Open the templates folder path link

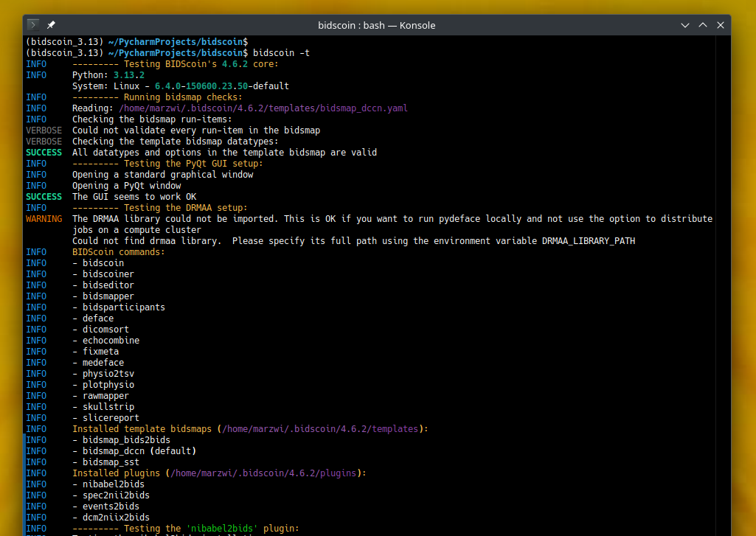[320, 428]
